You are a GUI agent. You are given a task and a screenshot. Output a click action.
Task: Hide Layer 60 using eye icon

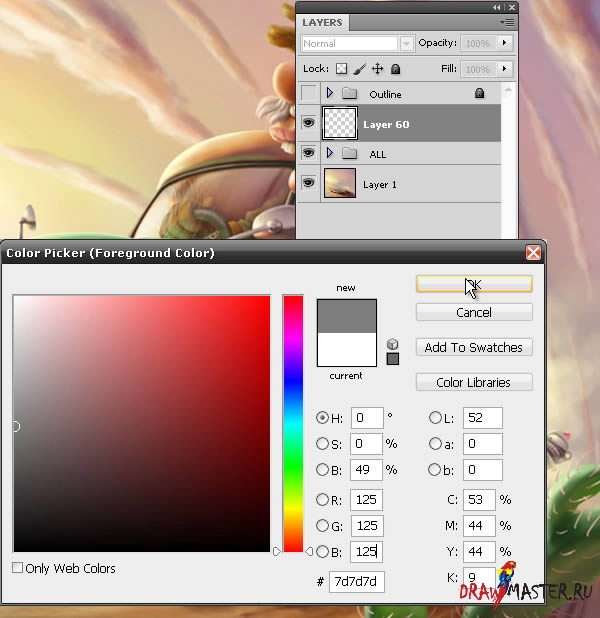point(308,123)
